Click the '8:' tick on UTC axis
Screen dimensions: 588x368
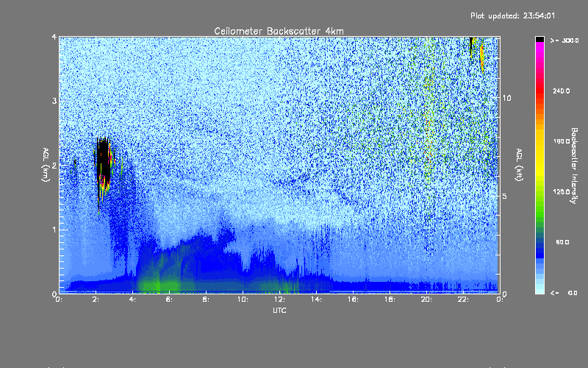[207, 300]
